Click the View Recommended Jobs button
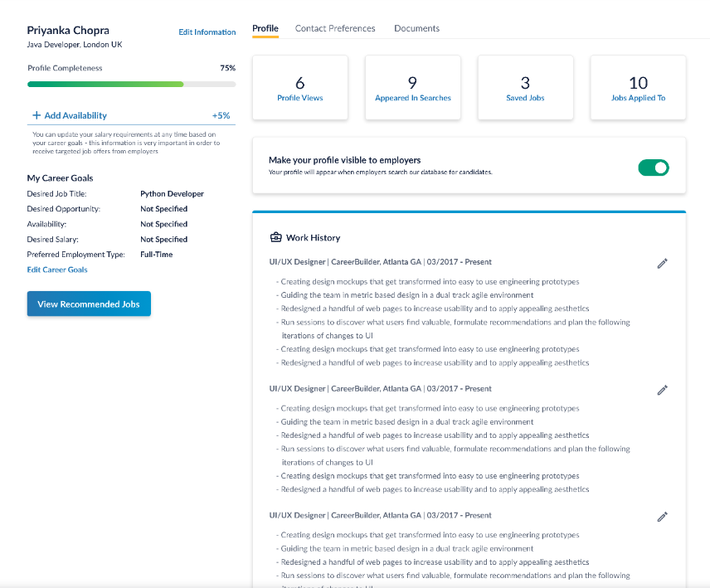 [89, 304]
